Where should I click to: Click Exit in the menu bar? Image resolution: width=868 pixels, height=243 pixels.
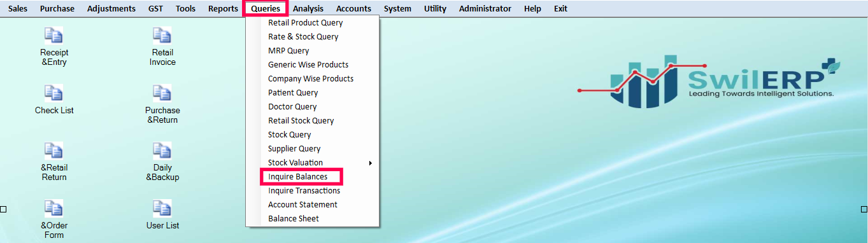click(x=560, y=9)
